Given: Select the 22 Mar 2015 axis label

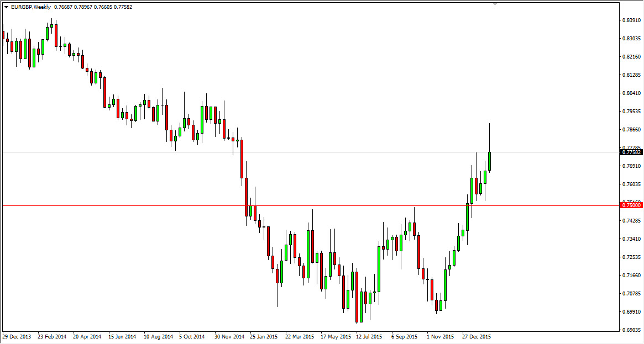Looking at the screenshot, I should (299, 336).
